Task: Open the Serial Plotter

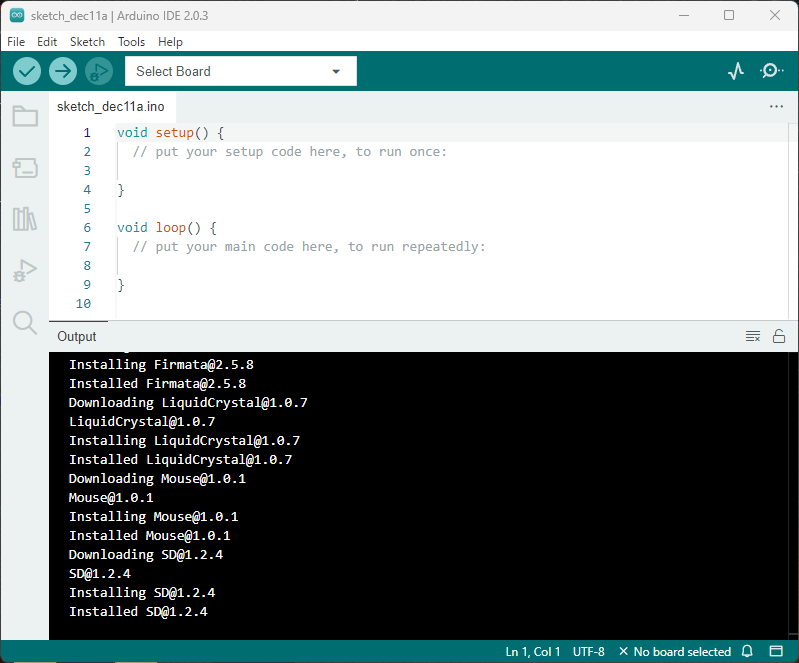Action: coord(736,71)
